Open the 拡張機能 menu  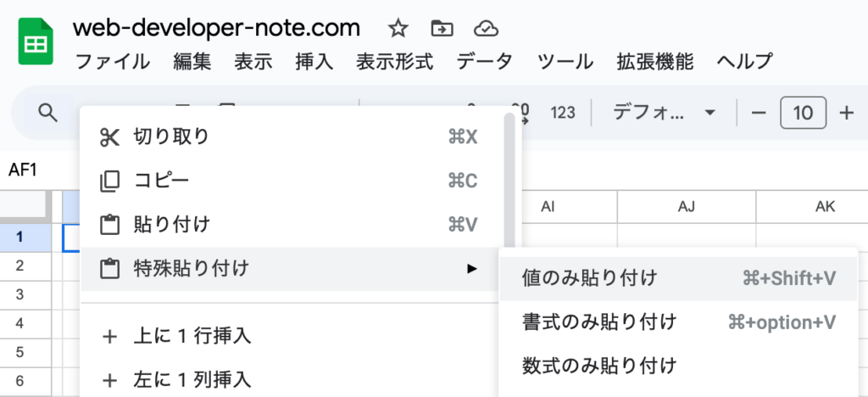(655, 61)
